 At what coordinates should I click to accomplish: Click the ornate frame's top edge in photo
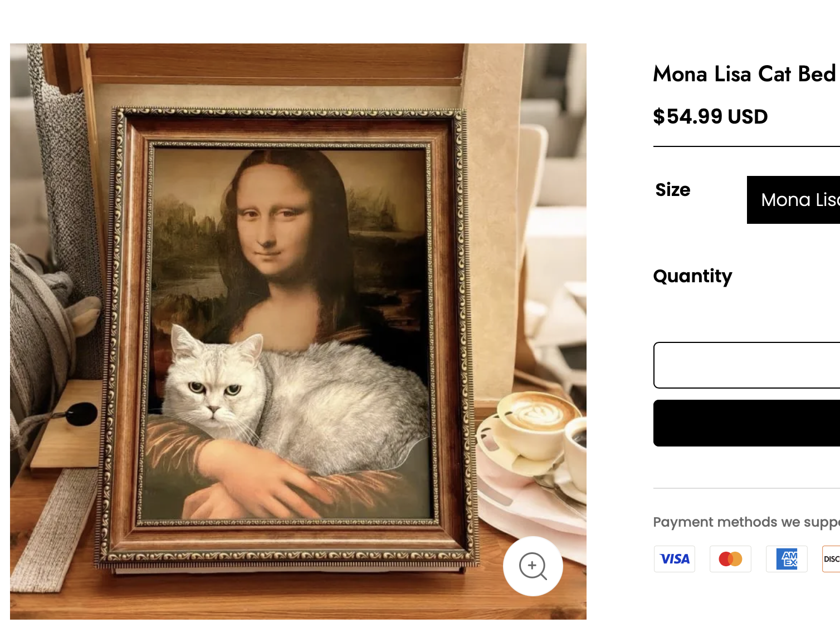click(x=290, y=115)
